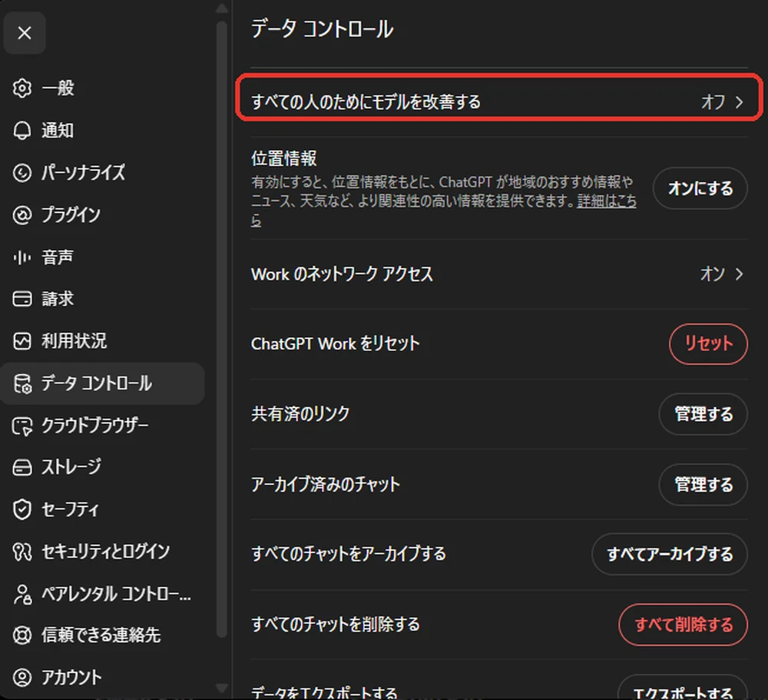The height and width of the screenshot is (700, 768).
Task: Click the sidebar scrollbar thumb
Action: pyautogui.click(x=221, y=328)
